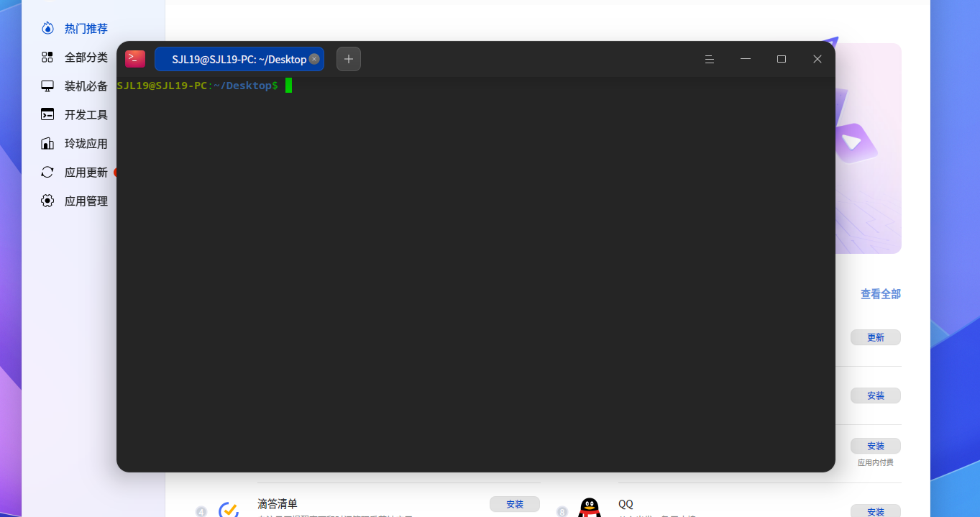980x517 pixels.
Task: Minimize the terminal window
Action: click(x=746, y=59)
